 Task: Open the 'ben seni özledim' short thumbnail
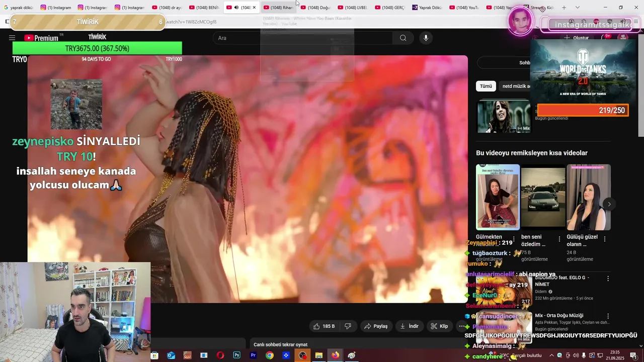coord(543,197)
